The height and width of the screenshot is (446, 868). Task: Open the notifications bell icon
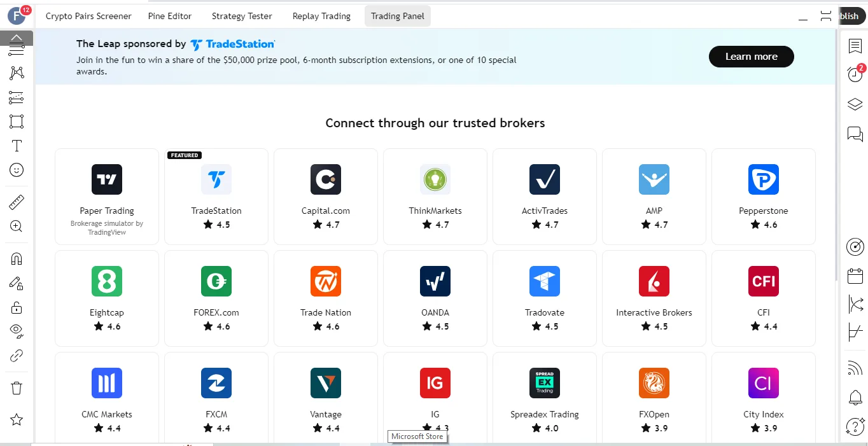[x=855, y=398]
